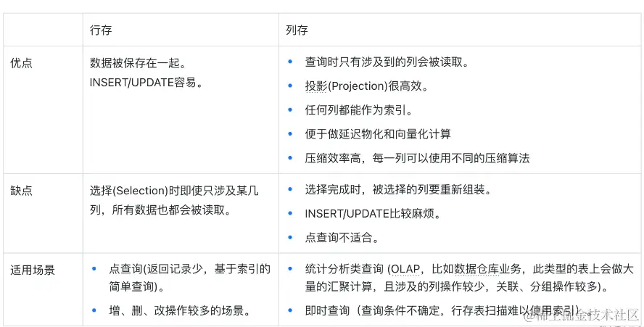Click the text starting with 选择(Selection)时即使只涉及某几
Screen dimensions: 644x327
(x=174, y=200)
